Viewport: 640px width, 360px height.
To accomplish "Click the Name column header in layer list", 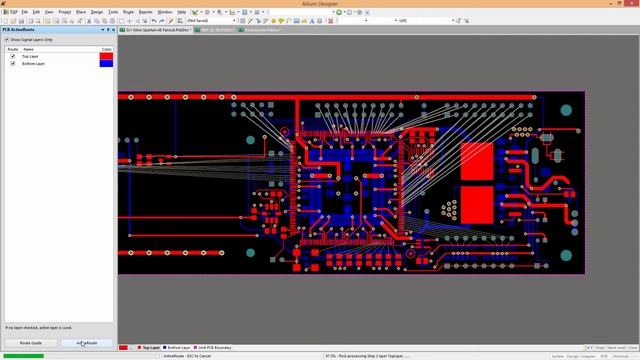I will [x=29, y=49].
